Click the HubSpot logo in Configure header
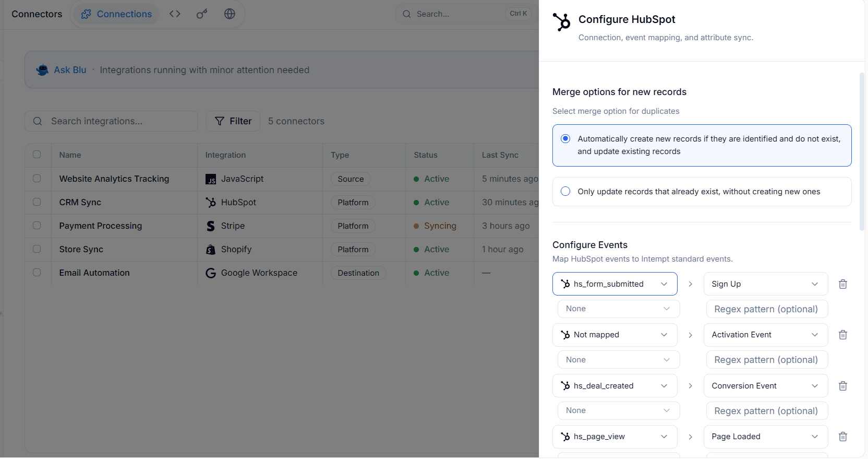Image resolution: width=868 pixels, height=459 pixels. (x=562, y=22)
